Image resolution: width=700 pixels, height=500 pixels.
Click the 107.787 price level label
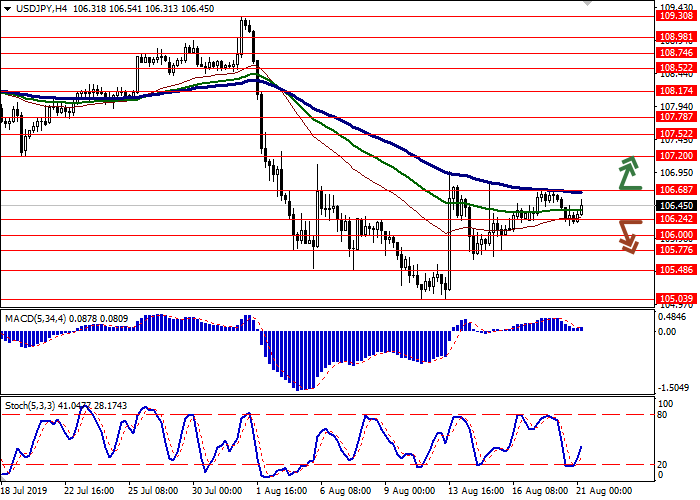676,117
